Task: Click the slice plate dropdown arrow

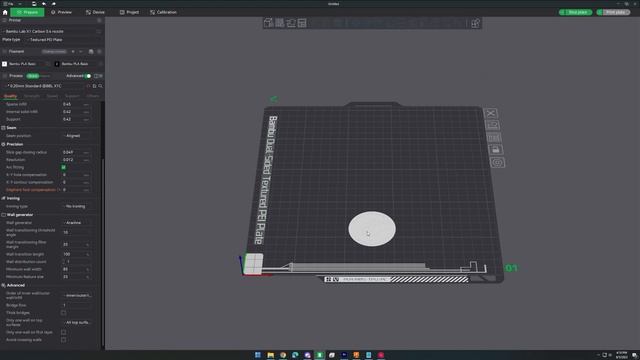Action: [562, 12]
